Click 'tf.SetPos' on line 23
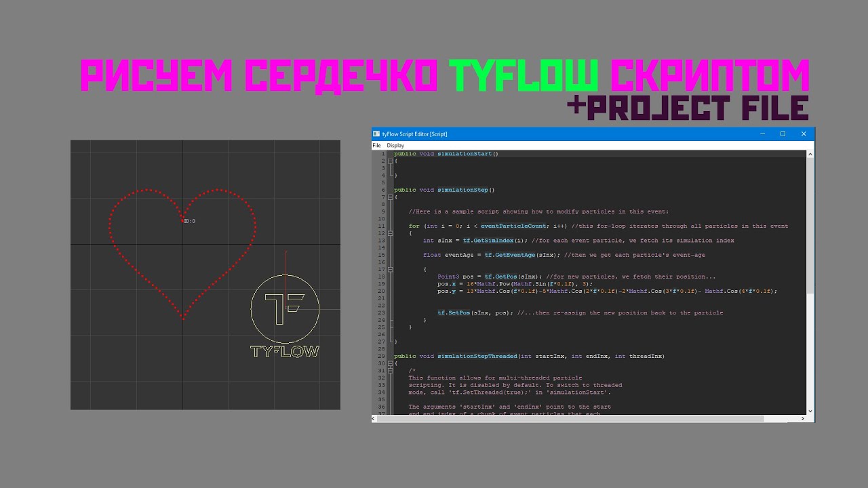The width and height of the screenshot is (868, 488). click(x=454, y=312)
